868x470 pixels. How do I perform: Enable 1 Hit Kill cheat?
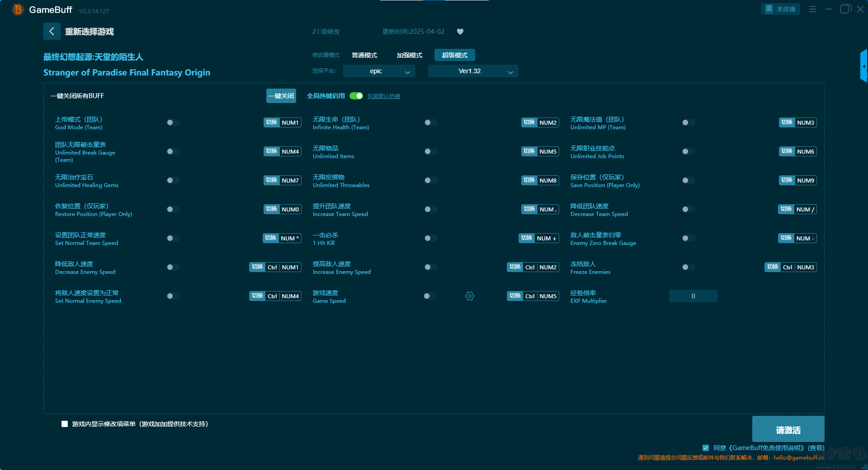point(431,238)
